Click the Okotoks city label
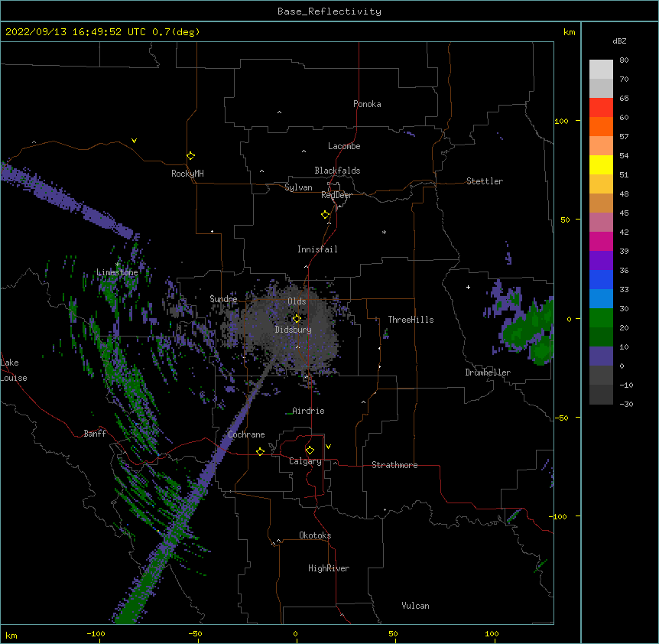 (x=315, y=535)
